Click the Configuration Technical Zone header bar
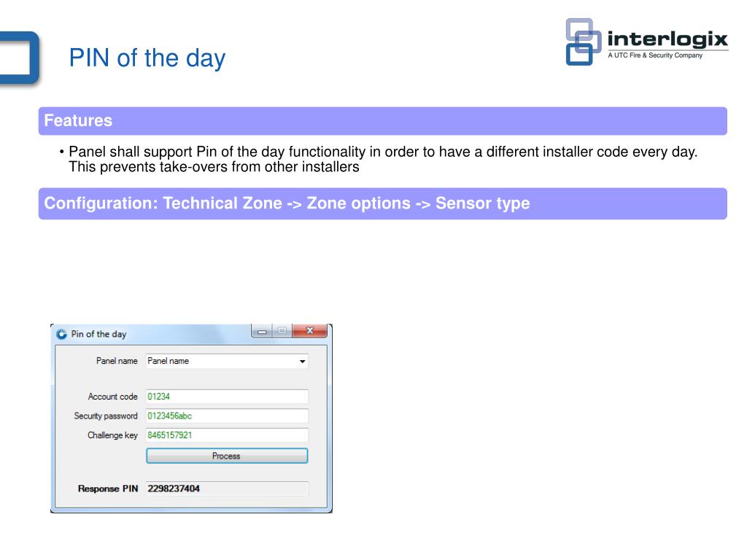Image resolution: width=747 pixels, height=560 pixels. tap(382, 204)
